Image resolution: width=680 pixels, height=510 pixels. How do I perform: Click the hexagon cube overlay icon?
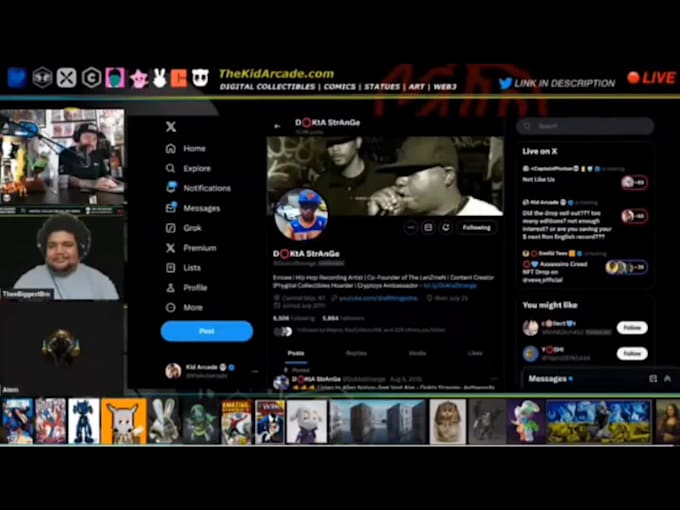tap(42, 78)
